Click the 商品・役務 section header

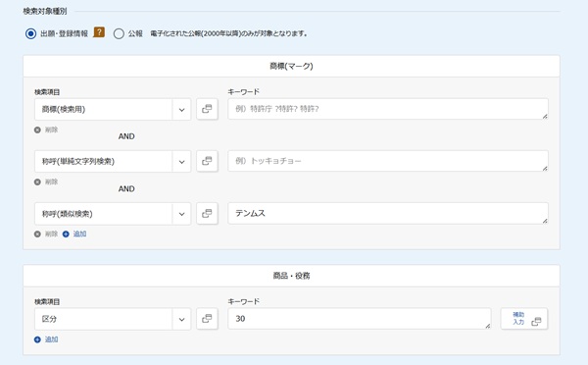pos(291,276)
